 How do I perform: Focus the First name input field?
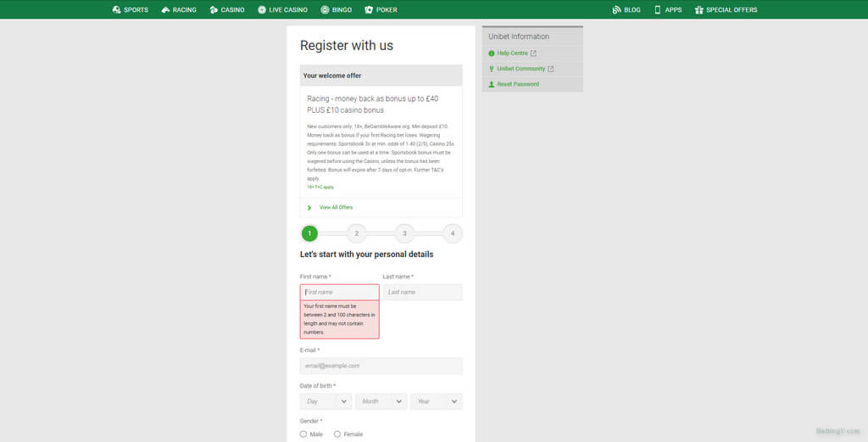(x=340, y=292)
